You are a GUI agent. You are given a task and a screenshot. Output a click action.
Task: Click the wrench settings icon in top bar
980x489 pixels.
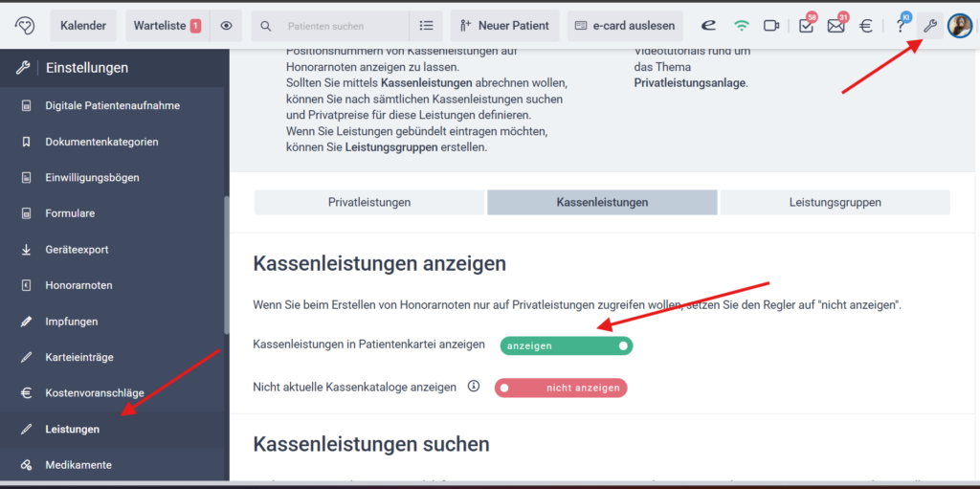coord(928,26)
